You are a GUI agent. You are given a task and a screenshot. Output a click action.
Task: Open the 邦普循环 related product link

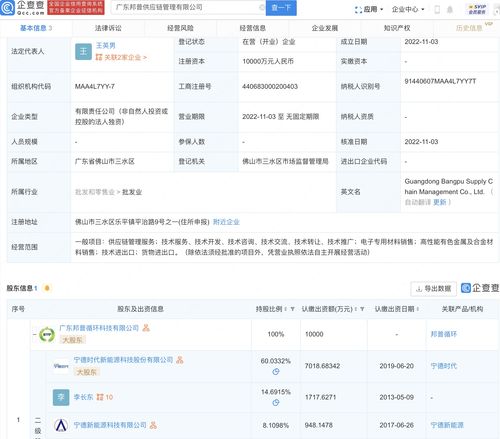point(444,334)
